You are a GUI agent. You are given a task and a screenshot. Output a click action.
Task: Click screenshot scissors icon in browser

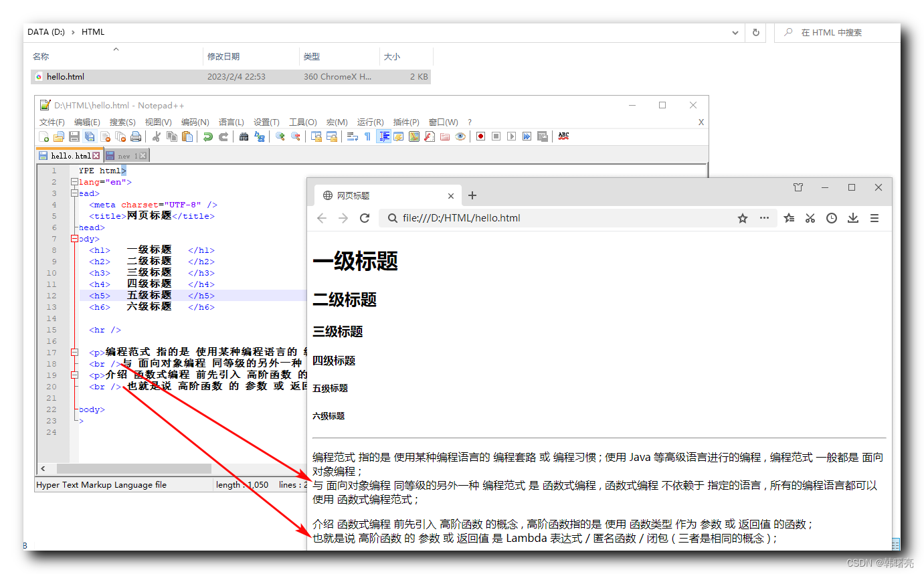(810, 218)
